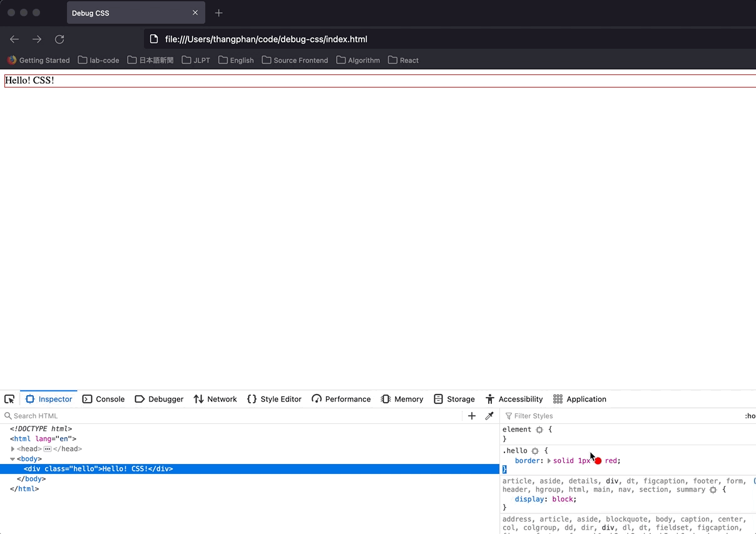The width and height of the screenshot is (756, 534).
Task: Open the Getting Started bookmark
Action: coord(39,60)
